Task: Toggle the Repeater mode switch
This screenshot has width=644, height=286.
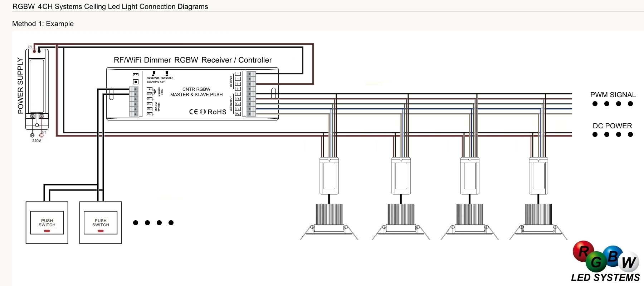Action: tap(167, 73)
